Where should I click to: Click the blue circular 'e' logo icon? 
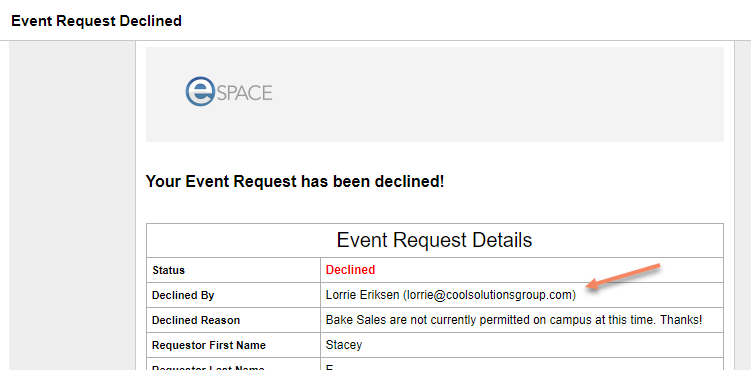point(199,92)
